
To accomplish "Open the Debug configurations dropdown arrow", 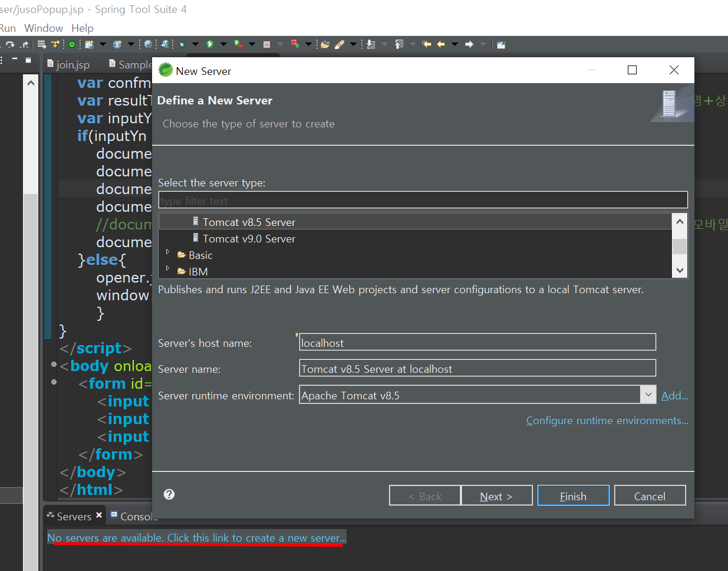I will click(195, 44).
